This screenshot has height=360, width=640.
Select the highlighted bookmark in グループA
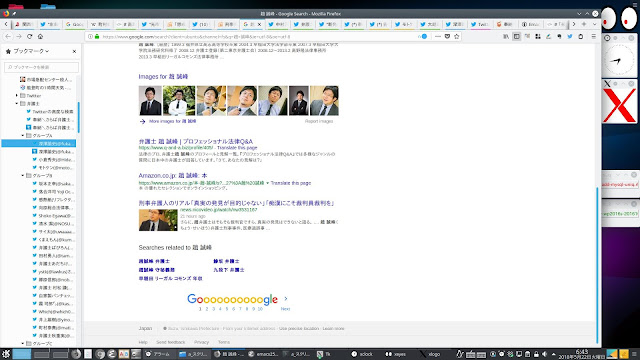pos(39,143)
